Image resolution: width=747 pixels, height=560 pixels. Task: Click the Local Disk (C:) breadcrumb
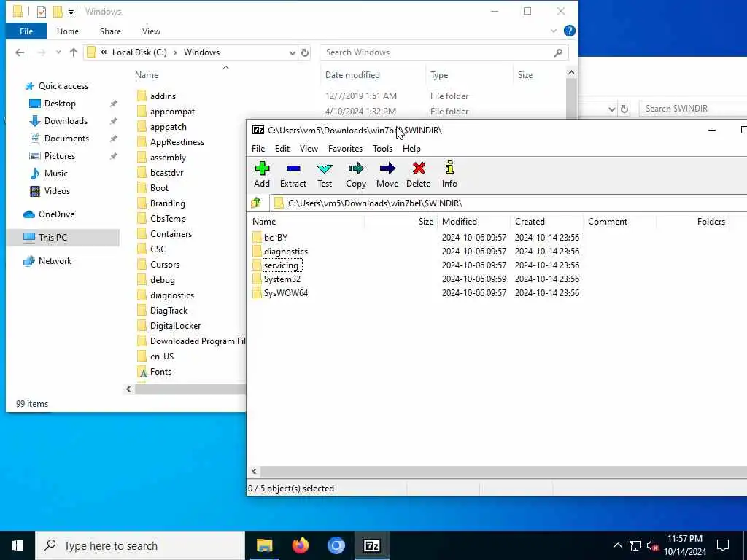pyautogui.click(x=139, y=52)
